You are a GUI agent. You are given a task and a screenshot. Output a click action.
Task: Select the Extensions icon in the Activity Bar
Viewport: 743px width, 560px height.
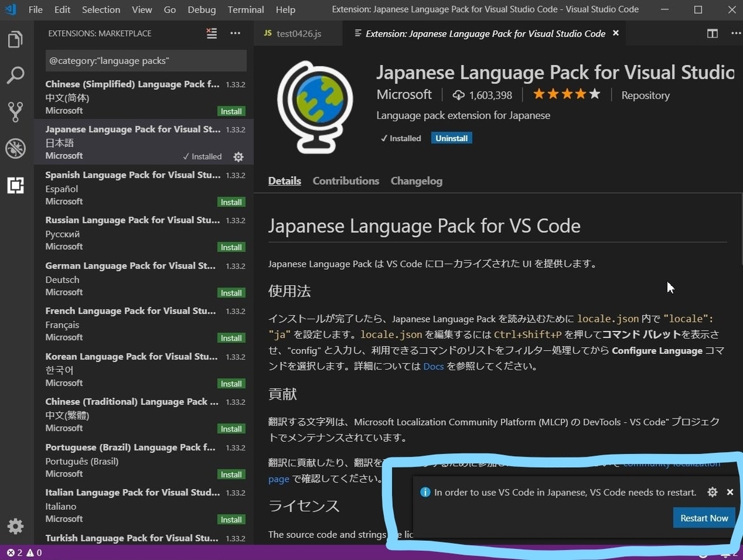tap(15, 186)
